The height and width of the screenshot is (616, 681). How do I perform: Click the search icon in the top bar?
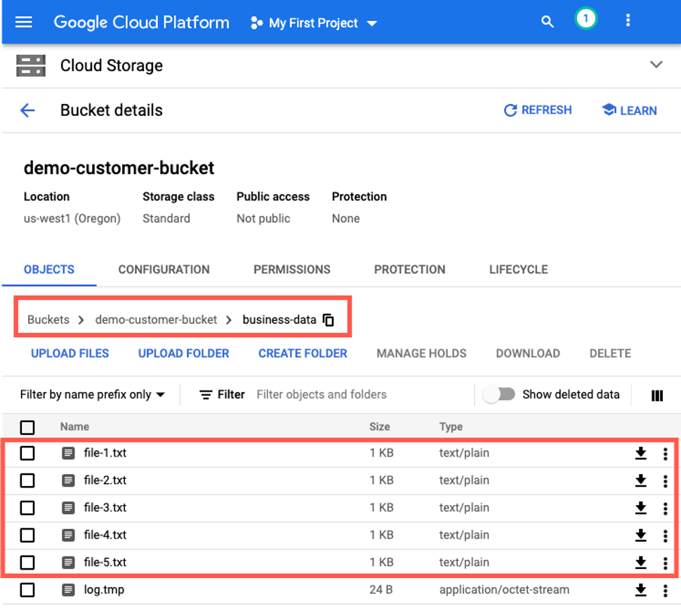[547, 22]
